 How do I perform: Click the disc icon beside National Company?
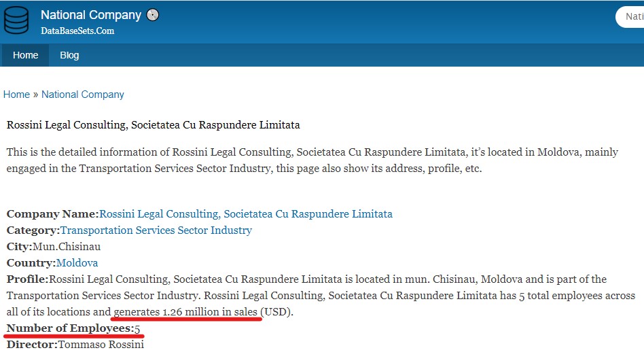tap(153, 15)
